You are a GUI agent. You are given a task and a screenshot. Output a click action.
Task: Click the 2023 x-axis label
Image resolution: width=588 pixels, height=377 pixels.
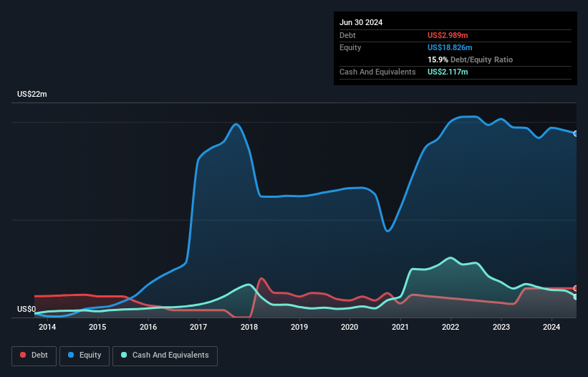[x=501, y=327]
